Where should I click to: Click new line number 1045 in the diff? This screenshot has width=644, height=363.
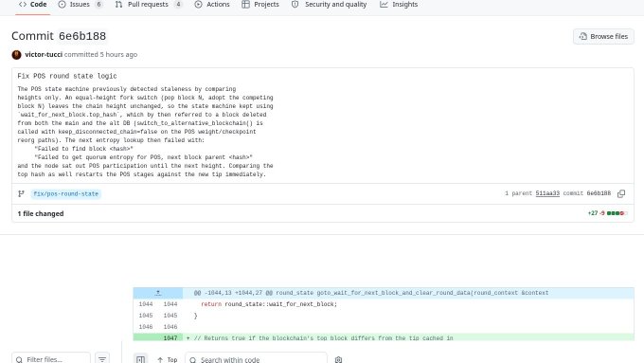(x=170, y=316)
